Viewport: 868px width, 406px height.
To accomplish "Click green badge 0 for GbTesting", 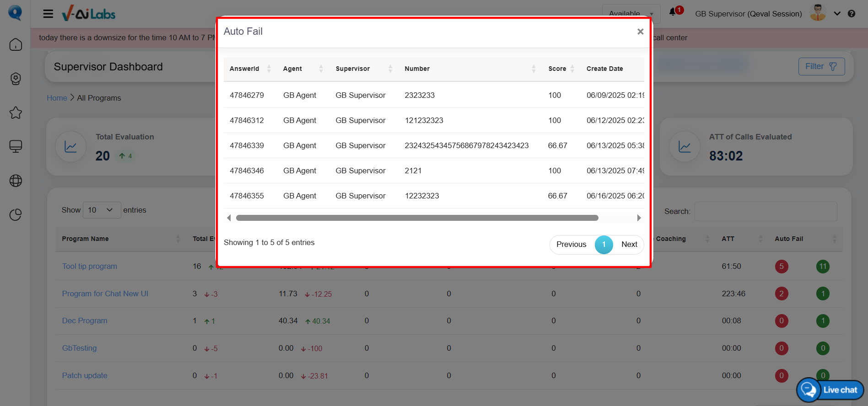I will (823, 348).
